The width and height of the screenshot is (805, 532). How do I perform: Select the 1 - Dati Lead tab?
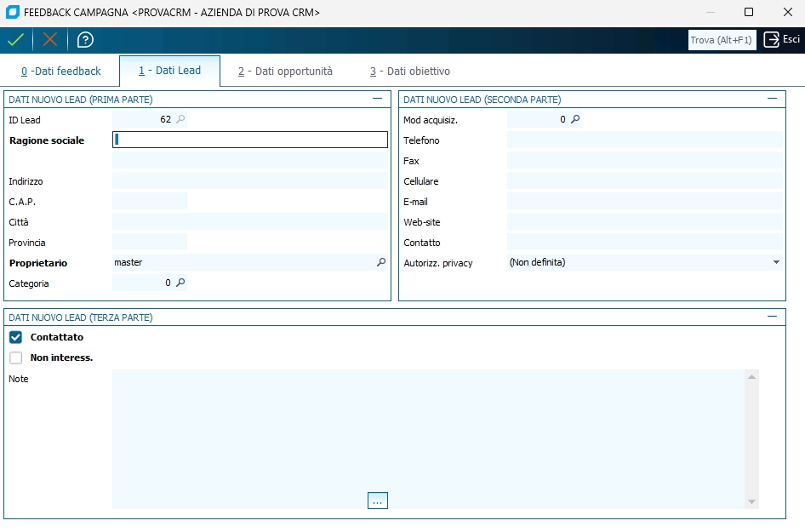(x=170, y=71)
